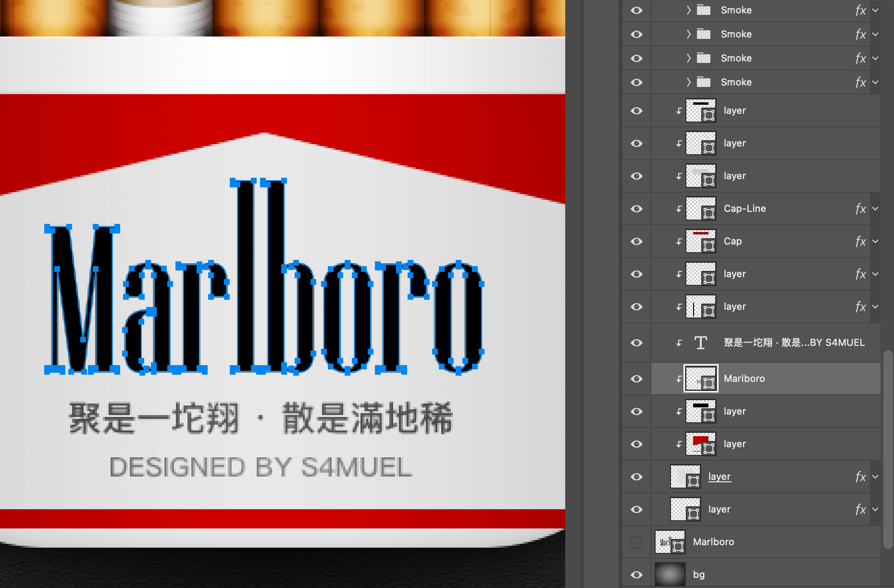
Task: Click the T type icon of the text layer
Action: 700,343
